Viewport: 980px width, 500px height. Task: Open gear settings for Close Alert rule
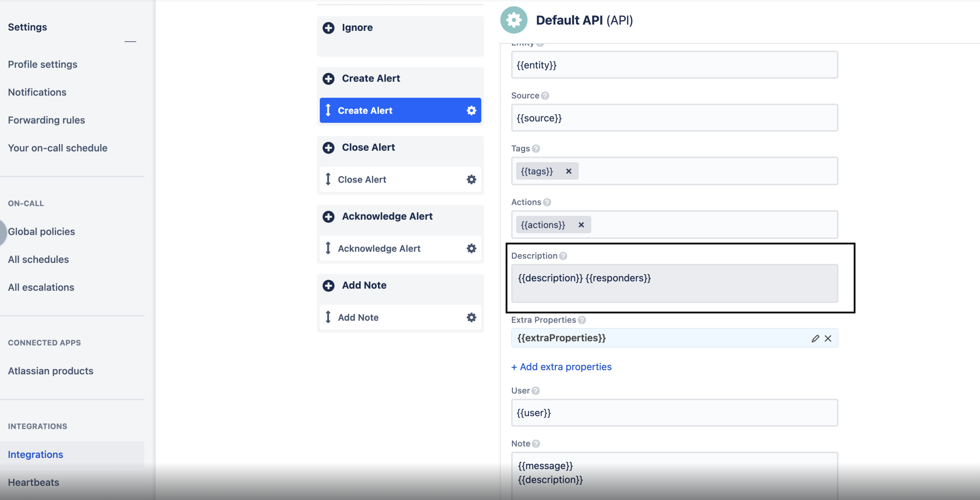(471, 179)
